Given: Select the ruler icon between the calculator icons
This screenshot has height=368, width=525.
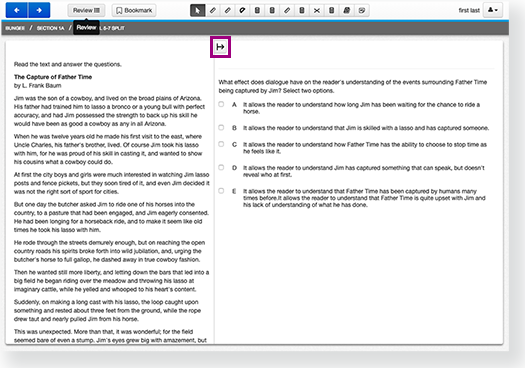Looking at the screenshot, I should (x=287, y=10).
